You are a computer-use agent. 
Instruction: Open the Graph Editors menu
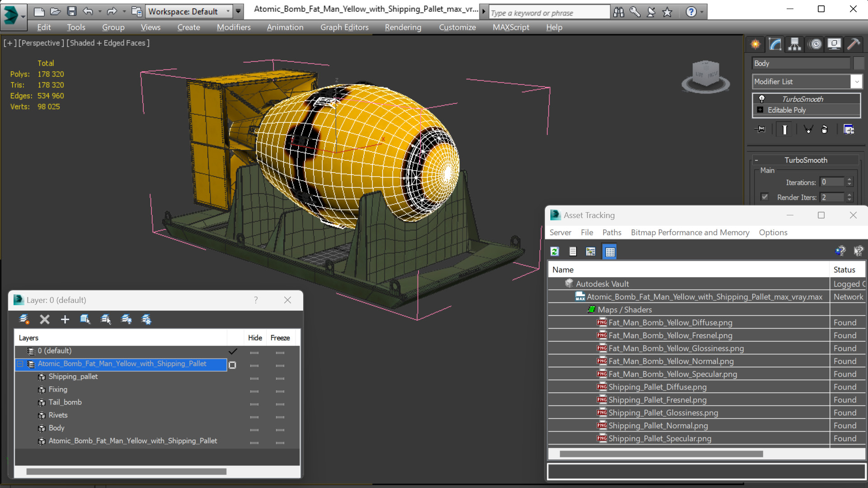(x=344, y=27)
